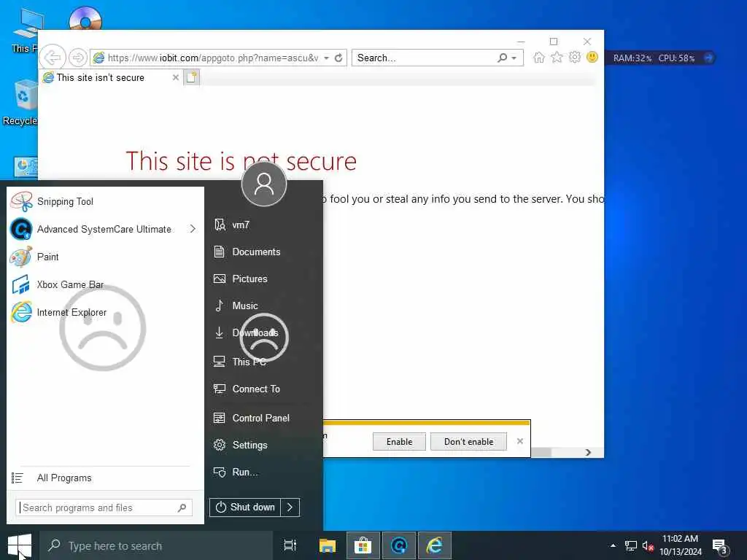This screenshot has width=747, height=560.
Task: Click the search magnifier icon in IE
Action: coord(502,58)
